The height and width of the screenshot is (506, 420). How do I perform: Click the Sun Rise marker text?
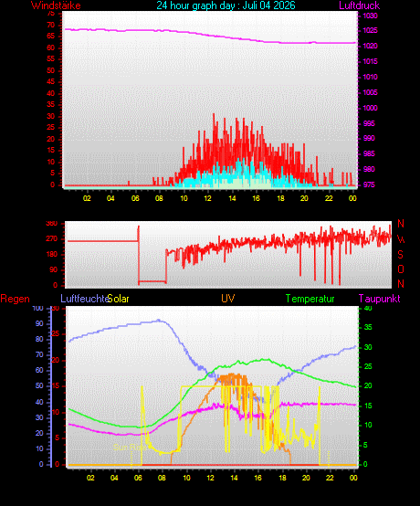[130, 448]
